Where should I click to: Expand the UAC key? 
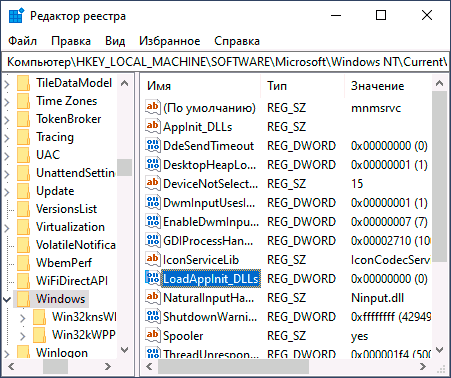7,156
